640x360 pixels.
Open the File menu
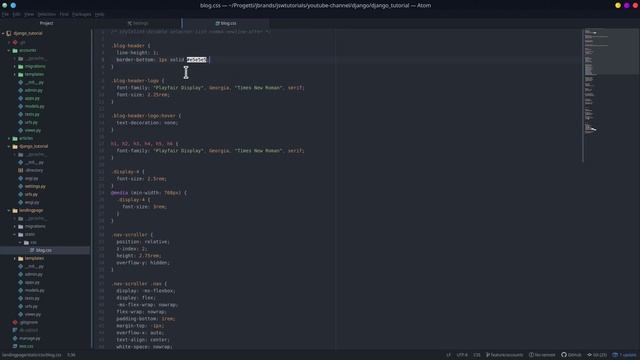pos(5,14)
